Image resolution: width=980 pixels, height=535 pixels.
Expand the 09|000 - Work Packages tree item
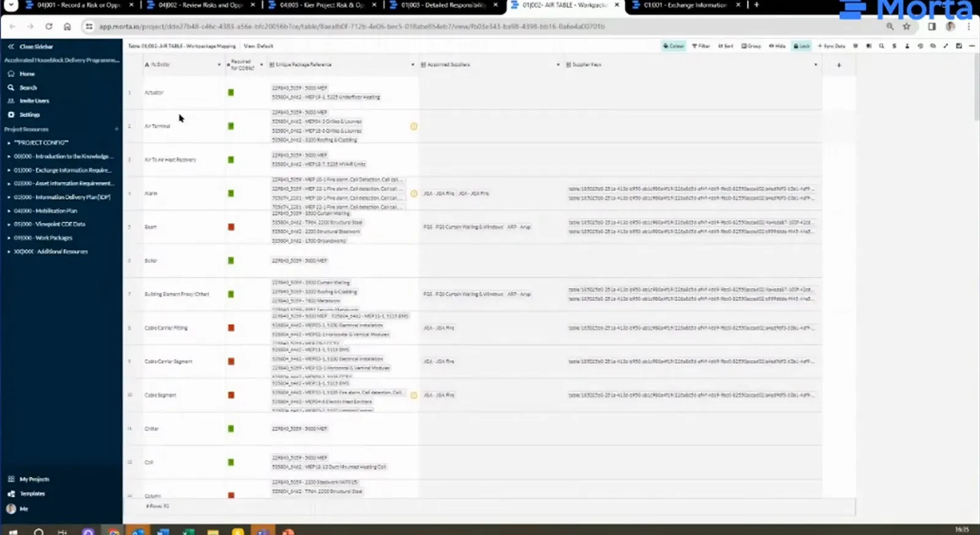(9, 238)
